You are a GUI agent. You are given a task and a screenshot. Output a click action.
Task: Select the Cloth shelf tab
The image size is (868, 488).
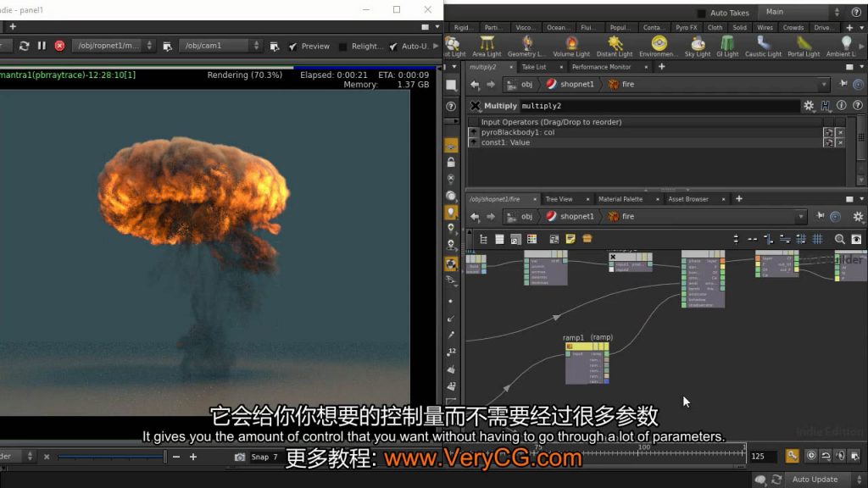coord(715,28)
